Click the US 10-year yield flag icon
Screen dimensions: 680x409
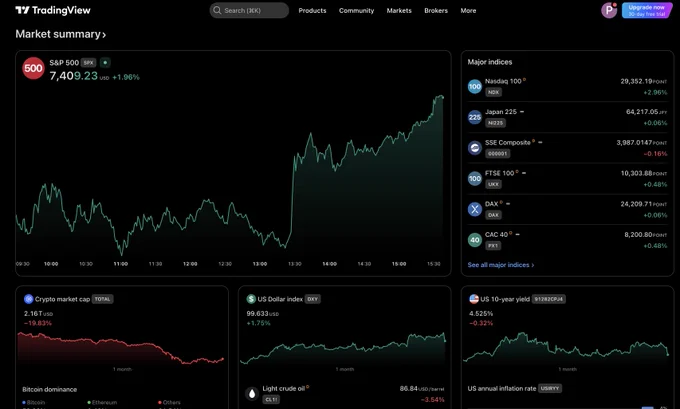tap(474, 299)
